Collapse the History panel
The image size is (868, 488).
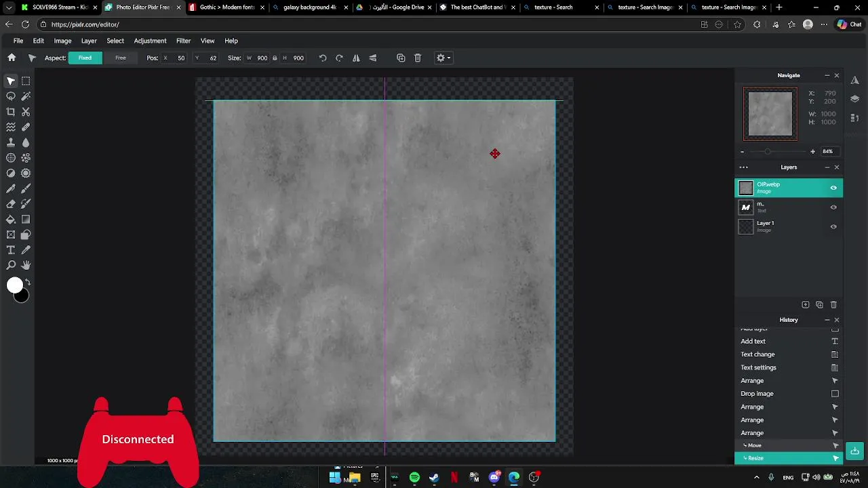827,320
